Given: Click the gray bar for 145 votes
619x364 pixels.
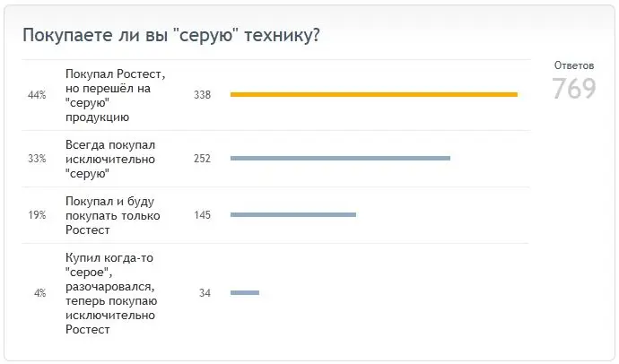Looking at the screenshot, I should click(293, 214).
